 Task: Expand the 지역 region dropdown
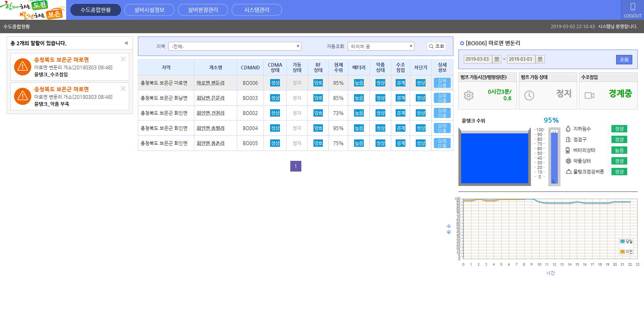(235, 46)
